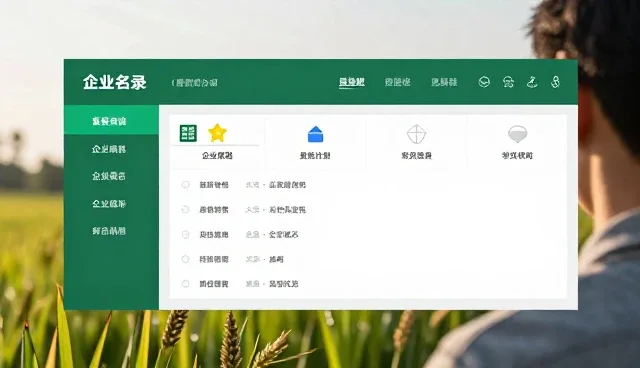Open the first list row's title text

pos(214,185)
